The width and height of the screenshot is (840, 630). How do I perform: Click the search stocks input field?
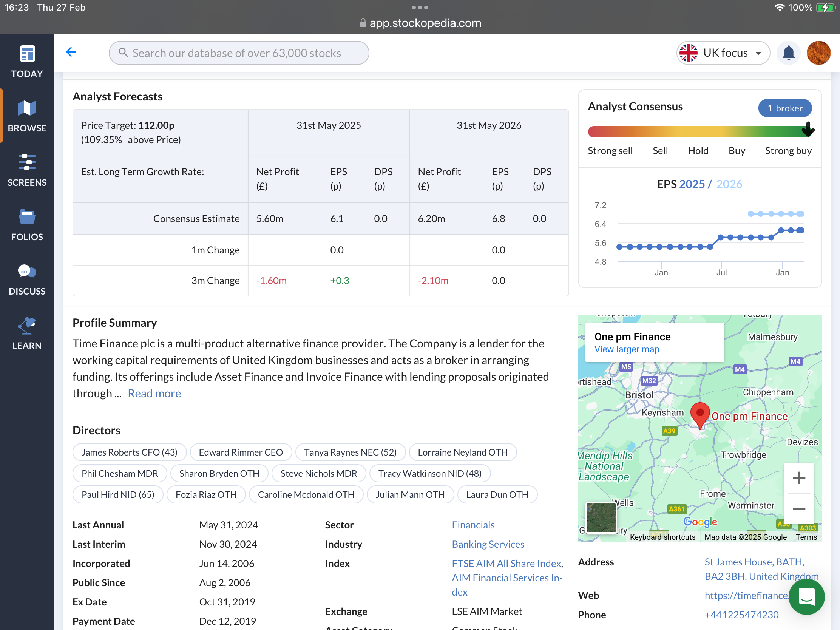coord(239,53)
